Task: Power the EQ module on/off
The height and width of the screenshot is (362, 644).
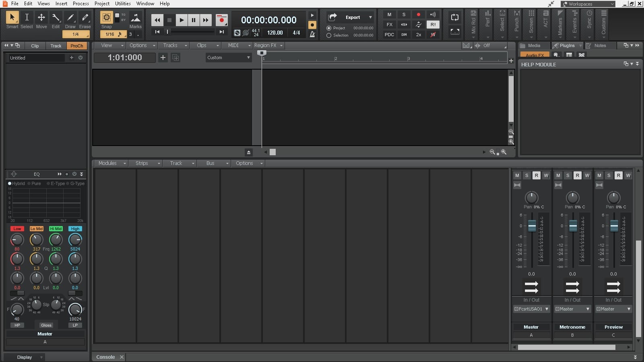Action: coord(74,174)
